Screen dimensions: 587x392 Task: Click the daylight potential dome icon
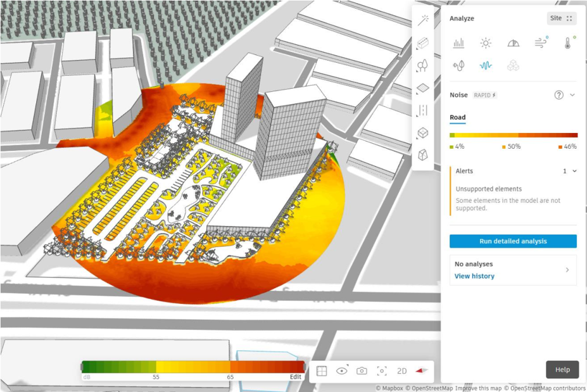(513, 43)
